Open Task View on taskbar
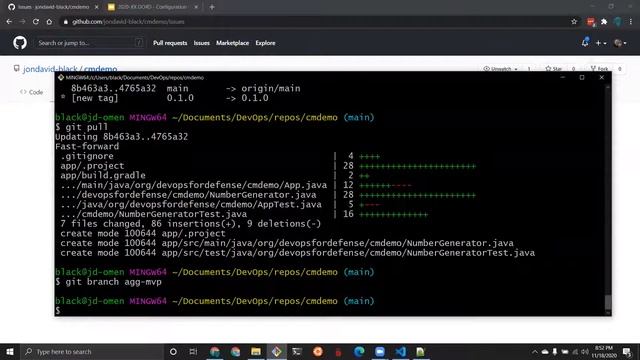The width and height of the screenshot is (640, 360). (x=193, y=351)
